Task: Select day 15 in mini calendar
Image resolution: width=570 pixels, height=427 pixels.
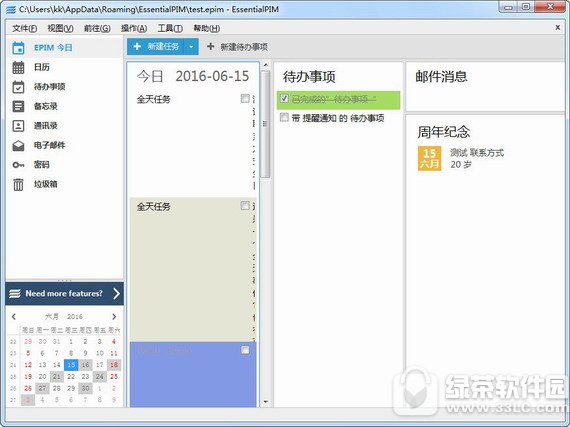Action: [x=71, y=364]
